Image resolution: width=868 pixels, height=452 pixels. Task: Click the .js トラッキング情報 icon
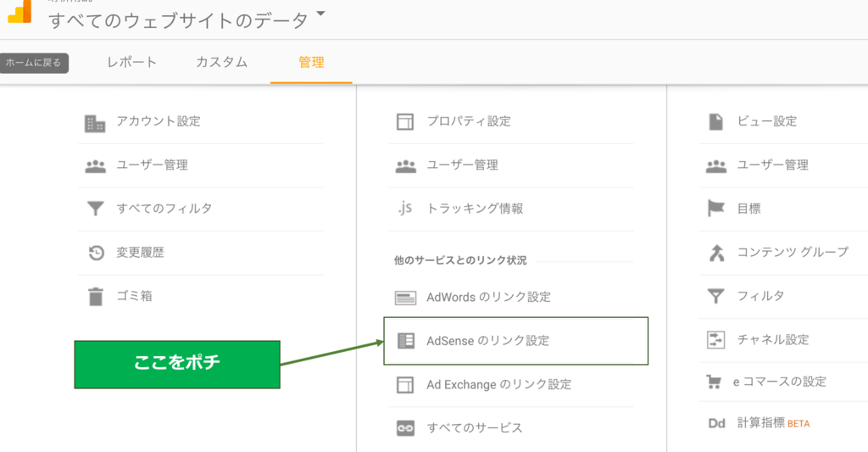pos(405,209)
